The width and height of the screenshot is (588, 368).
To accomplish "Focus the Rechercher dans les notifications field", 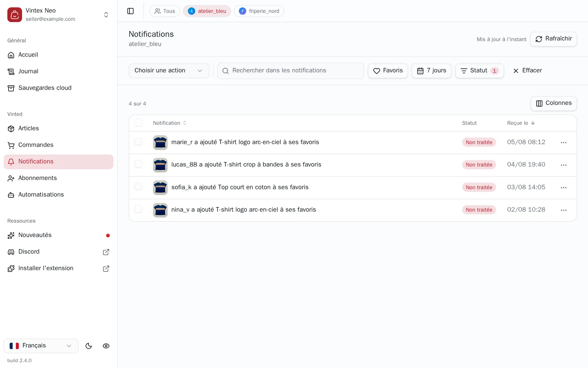I will [x=291, y=71].
